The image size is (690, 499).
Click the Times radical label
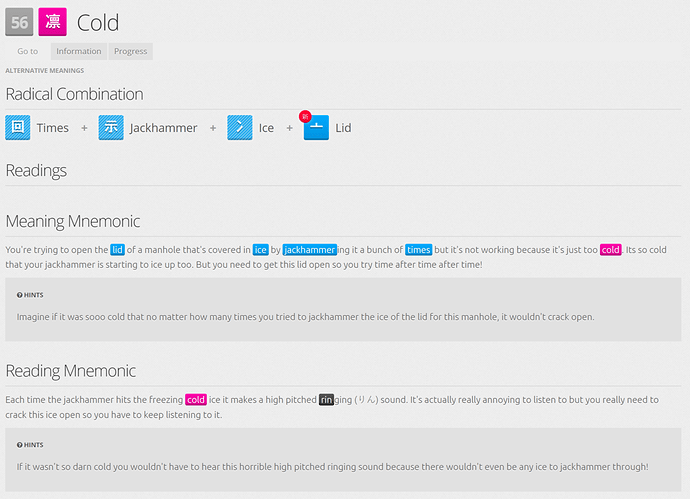[x=53, y=128]
